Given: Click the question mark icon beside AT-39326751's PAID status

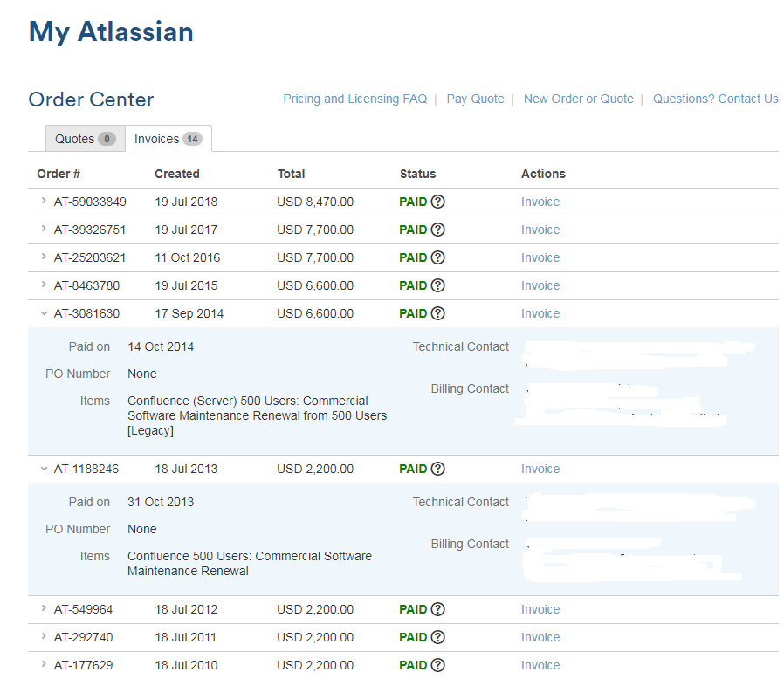Looking at the screenshot, I should tap(437, 230).
